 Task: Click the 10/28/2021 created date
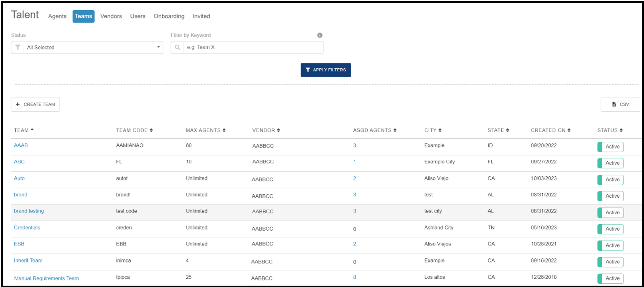(544, 244)
